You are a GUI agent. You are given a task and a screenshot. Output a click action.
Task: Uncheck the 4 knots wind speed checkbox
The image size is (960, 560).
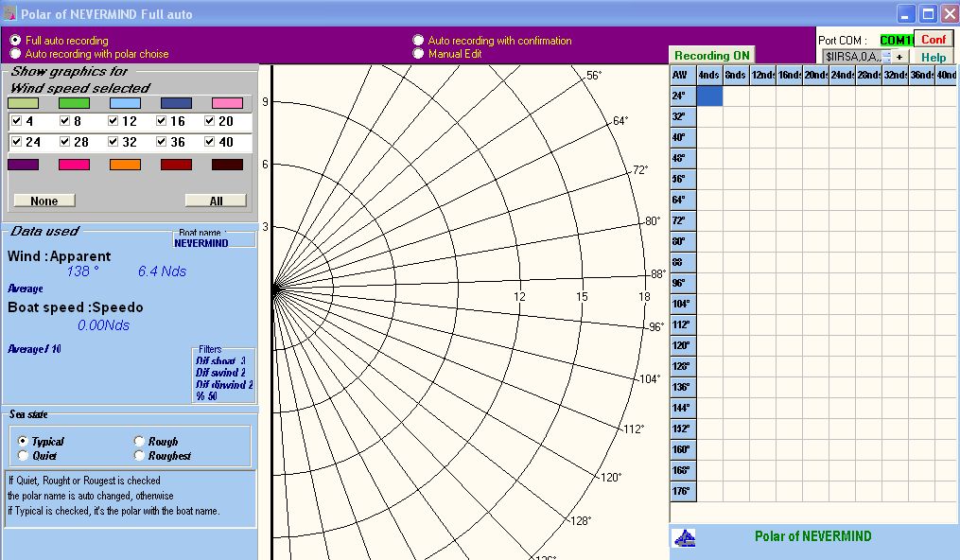pyautogui.click(x=16, y=120)
